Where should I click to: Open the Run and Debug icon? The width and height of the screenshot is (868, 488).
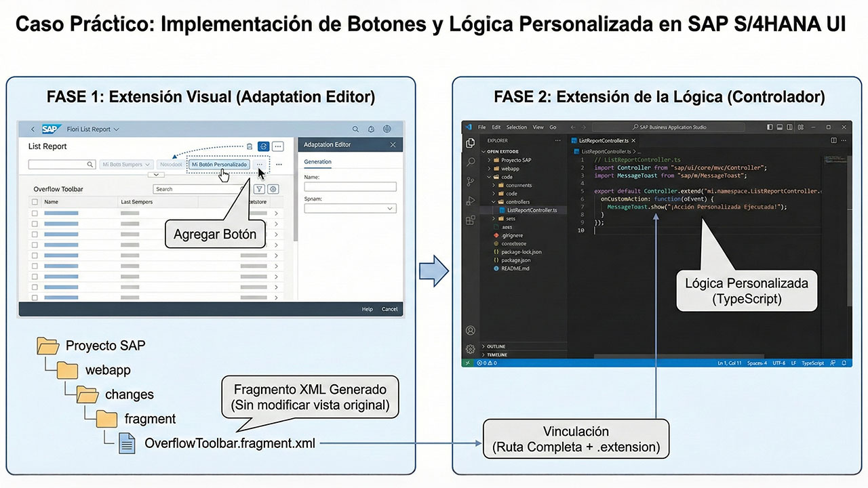[471, 201]
